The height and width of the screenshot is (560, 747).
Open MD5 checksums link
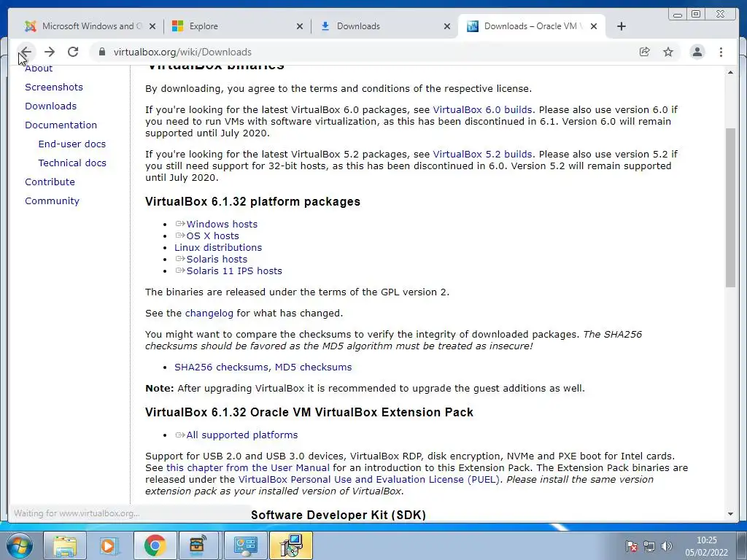point(314,367)
